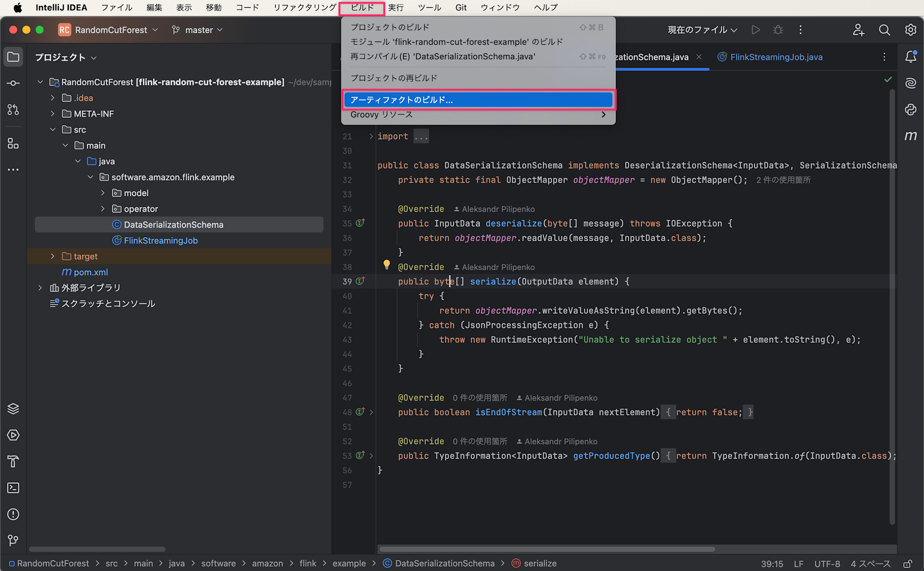
Task: Click the implements gutter icon on line 35
Action: (360, 223)
